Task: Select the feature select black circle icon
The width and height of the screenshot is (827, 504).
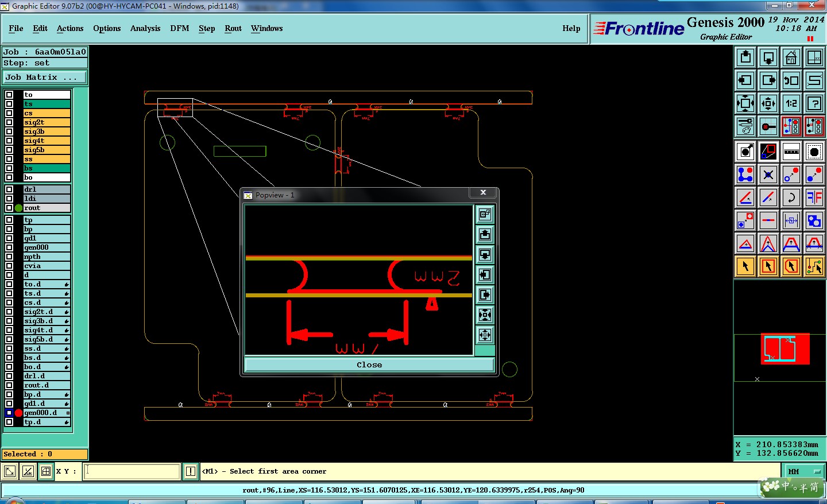Action: pyautogui.click(x=745, y=152)
